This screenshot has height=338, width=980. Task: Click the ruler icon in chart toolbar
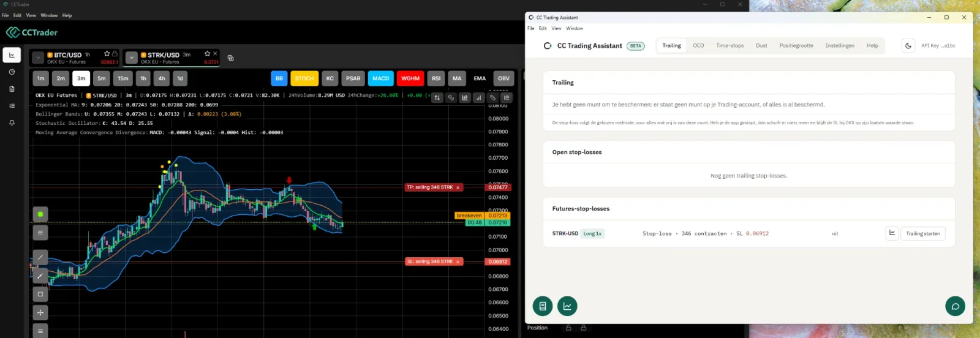coord(492,97)
